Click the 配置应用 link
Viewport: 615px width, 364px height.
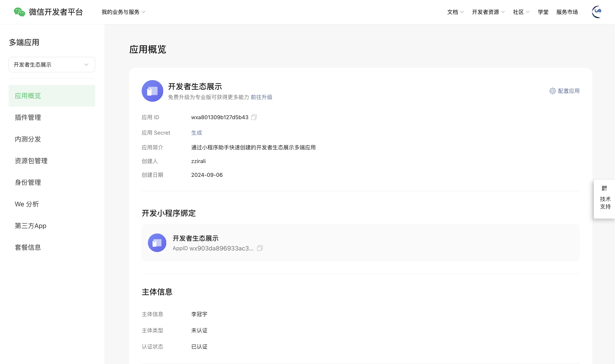click(569, 91)
